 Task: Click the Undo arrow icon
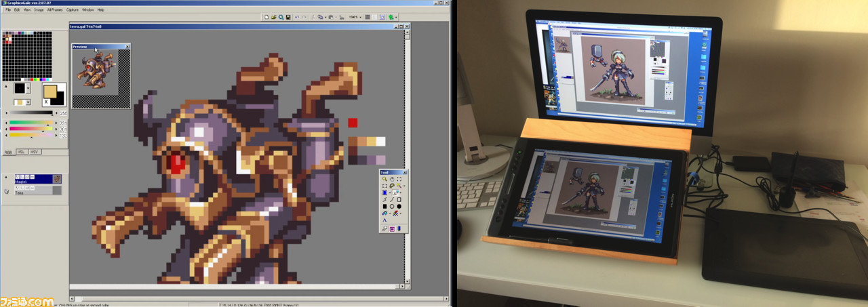297,17
